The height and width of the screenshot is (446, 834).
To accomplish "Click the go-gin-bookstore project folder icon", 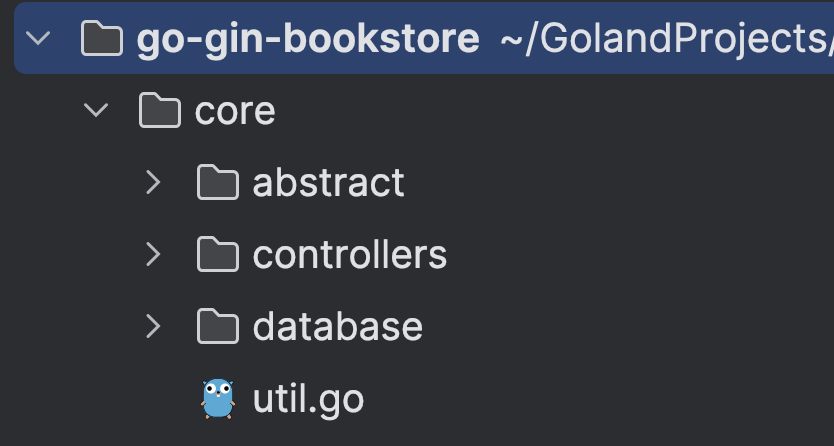I will click(x=101, y=39).
